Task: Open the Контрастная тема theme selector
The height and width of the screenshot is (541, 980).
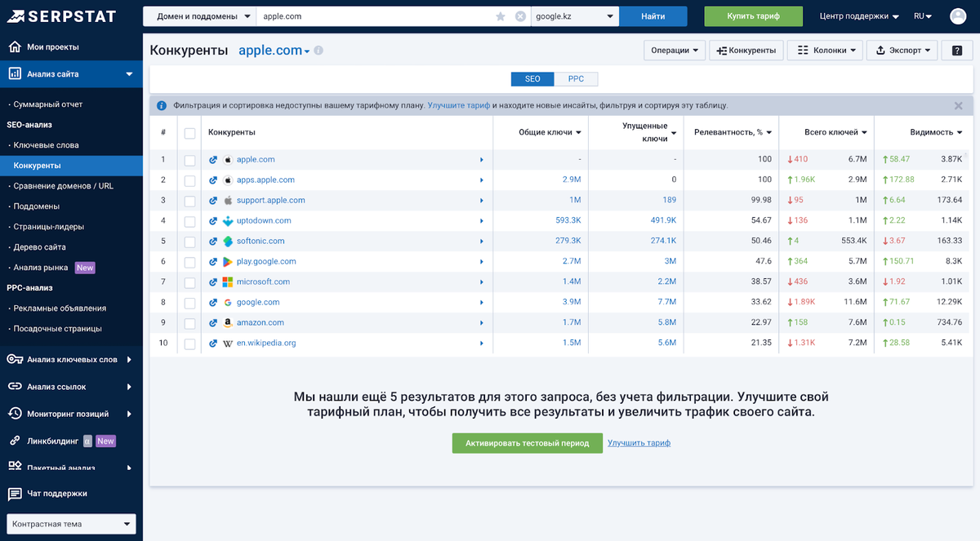Action: [x=71, y=524]
